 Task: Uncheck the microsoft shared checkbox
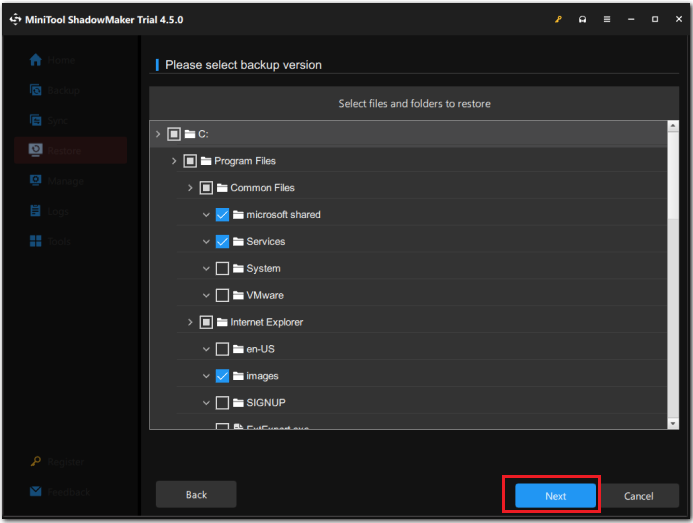(x=222, y=215)
